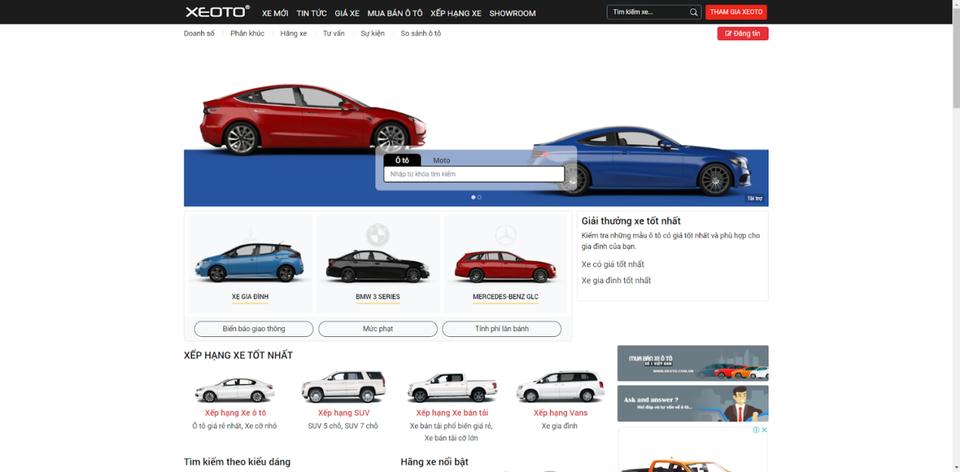Switch to the Moto search tab
Screen dimensions: 960x472
pos(441,160)
